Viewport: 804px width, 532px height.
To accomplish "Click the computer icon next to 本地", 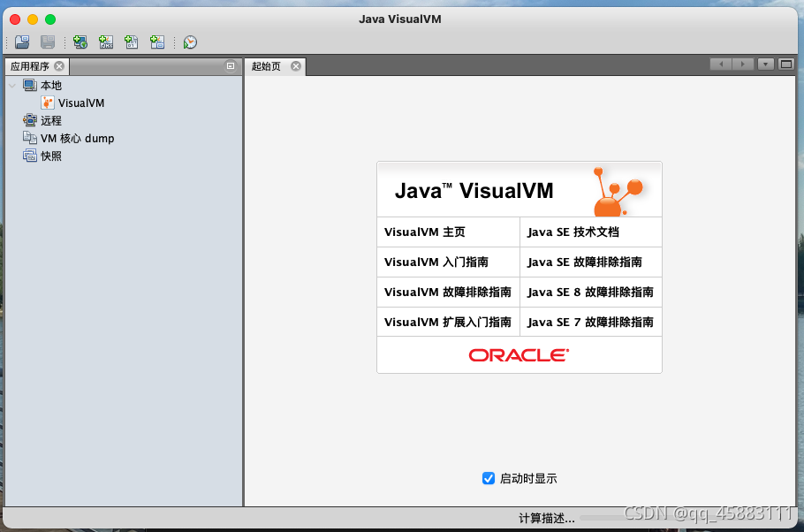I will (30, 85).
